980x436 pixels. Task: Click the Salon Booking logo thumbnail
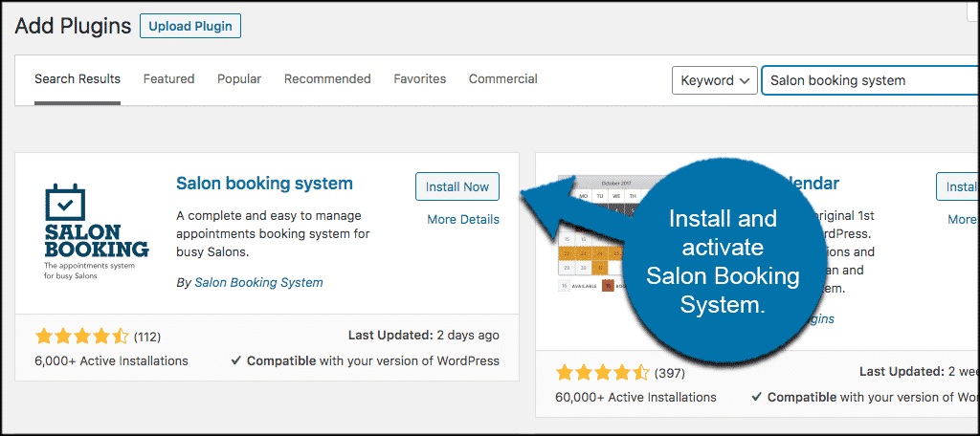pos(97,231)
